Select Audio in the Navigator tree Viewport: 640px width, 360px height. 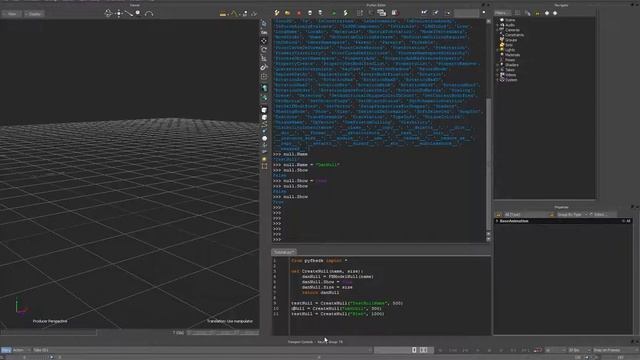tap(510, 25)
